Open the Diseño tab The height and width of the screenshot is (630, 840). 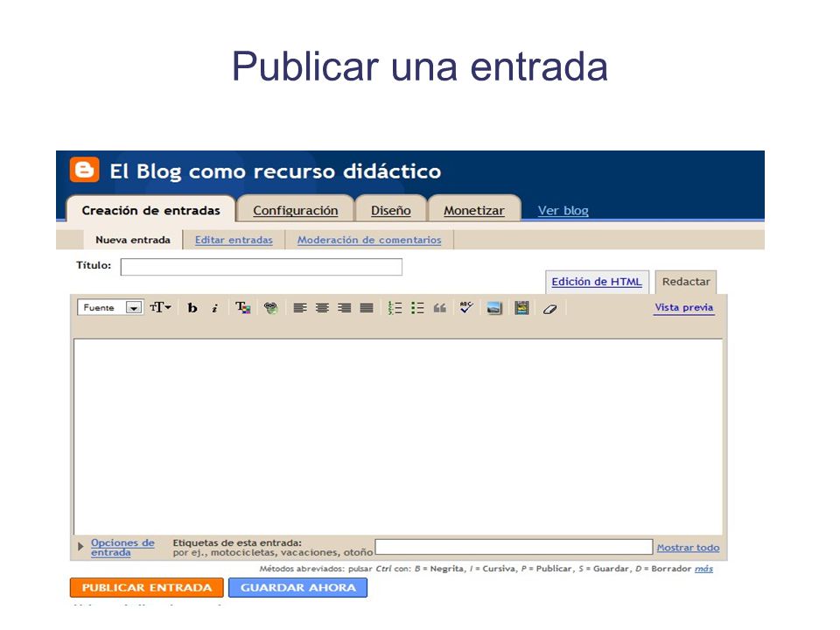[391, 211]
